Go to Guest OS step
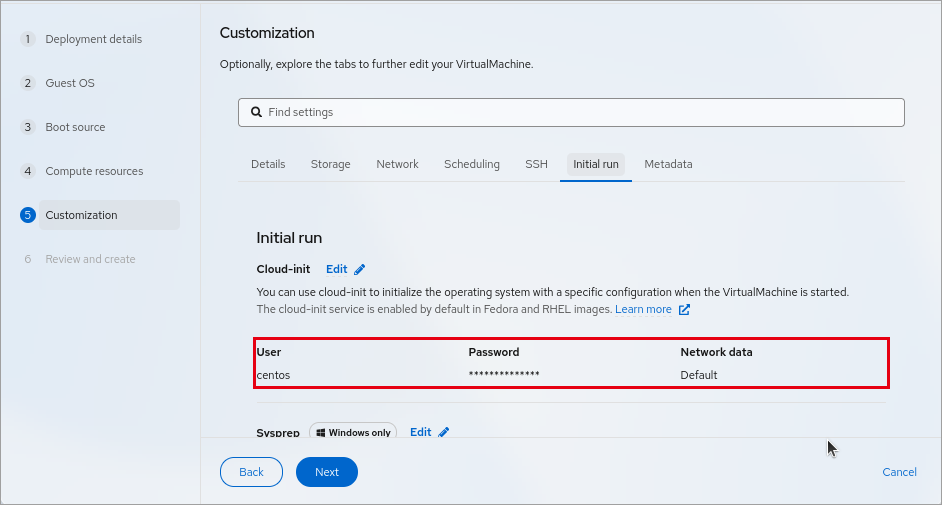The image size is (942, 505). [70, 83]
